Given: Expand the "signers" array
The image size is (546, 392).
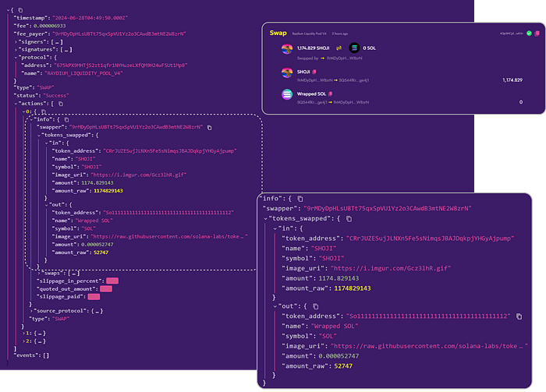Looking at the screenshot, I should pyautogui.click(x=16, y=42).
